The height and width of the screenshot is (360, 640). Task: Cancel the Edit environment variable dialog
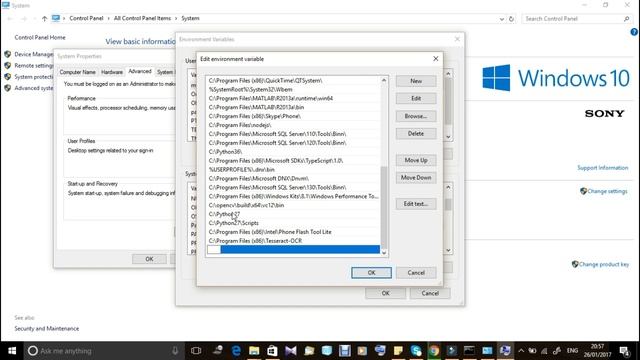point(416,273)
